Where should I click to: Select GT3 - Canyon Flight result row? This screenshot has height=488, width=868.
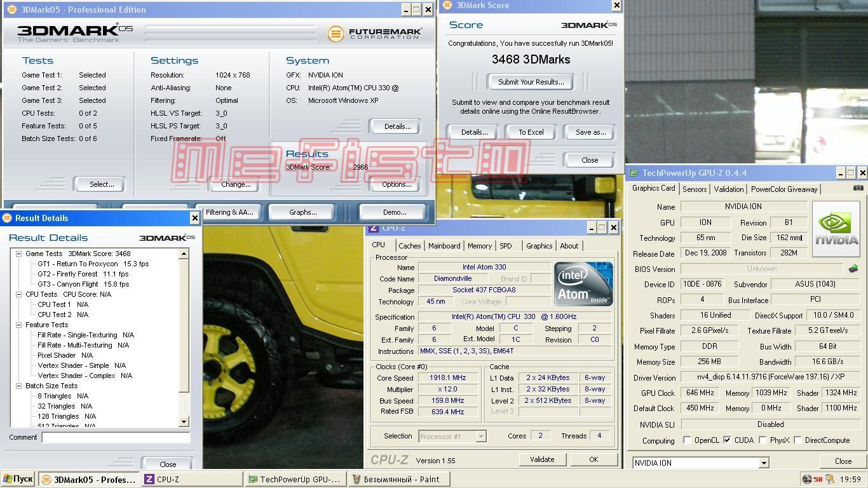83,284
